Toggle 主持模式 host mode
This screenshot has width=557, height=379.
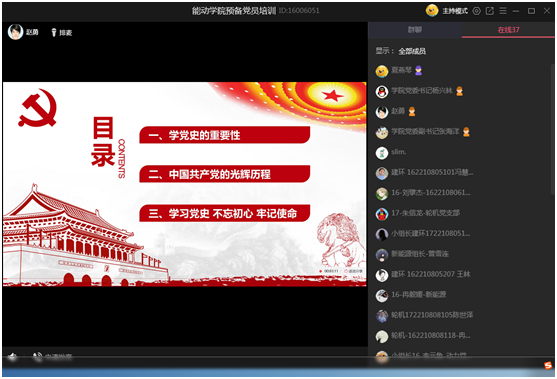click(455, 11)
